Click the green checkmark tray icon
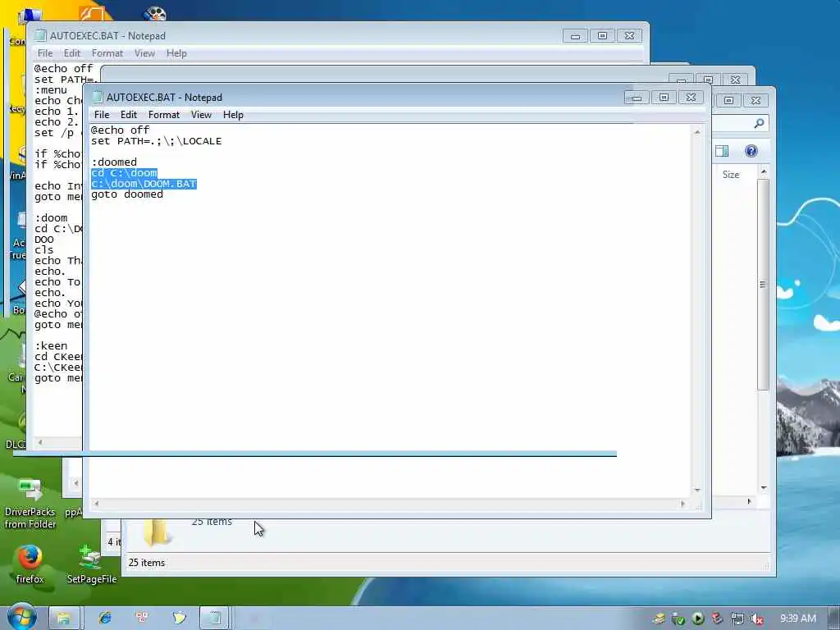This screenshot has width=840, height=630. [x=678, y=619]
